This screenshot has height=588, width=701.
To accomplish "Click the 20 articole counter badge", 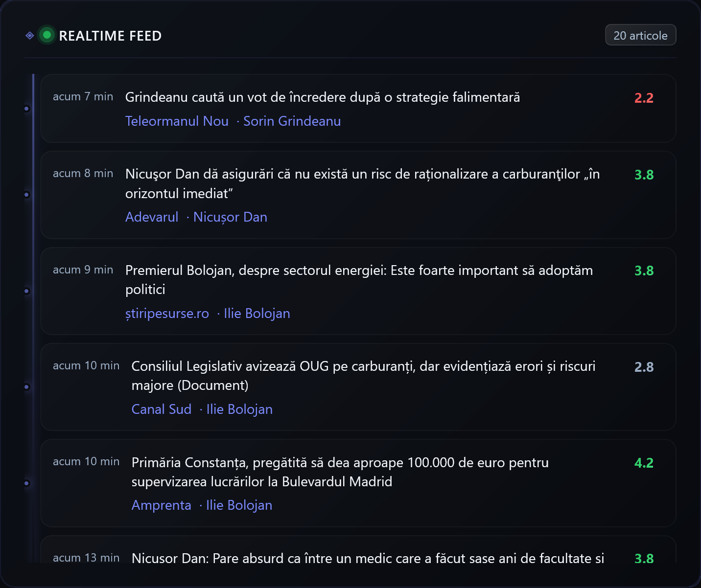I will (x=640, y=35).
